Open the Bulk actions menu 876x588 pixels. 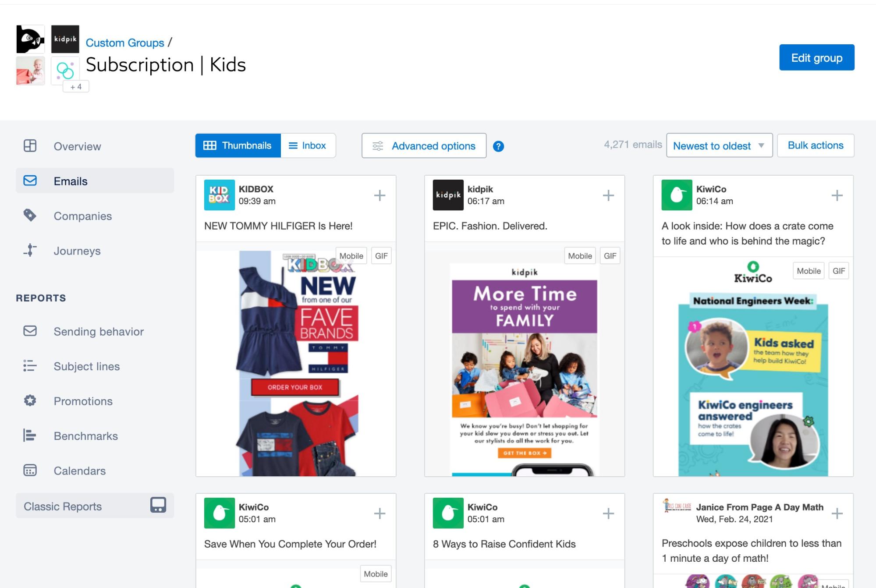(816, 145)
